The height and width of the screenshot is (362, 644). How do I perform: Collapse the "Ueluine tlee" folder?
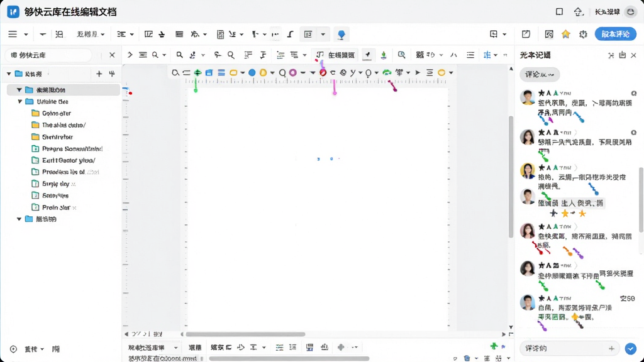[19, 101]
